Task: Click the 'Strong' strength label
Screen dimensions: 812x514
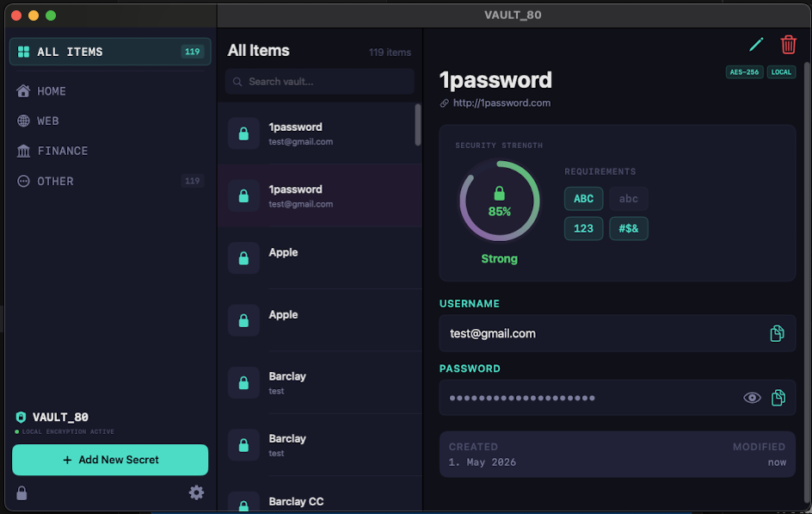Action: 499,258
